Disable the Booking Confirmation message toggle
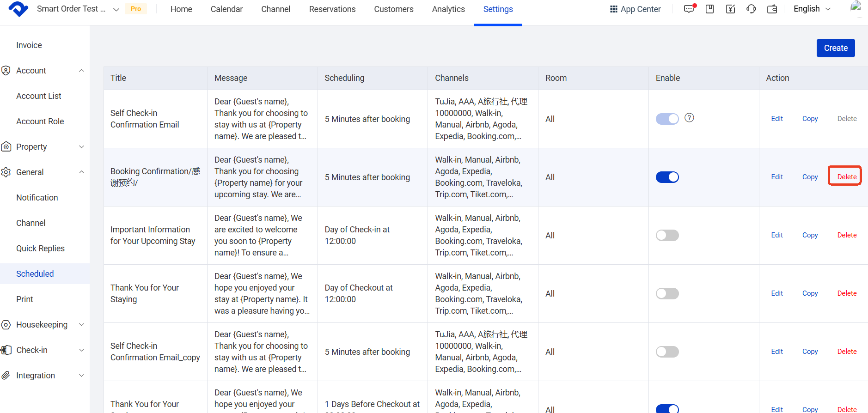868x413 pixels. click(667, 177)
